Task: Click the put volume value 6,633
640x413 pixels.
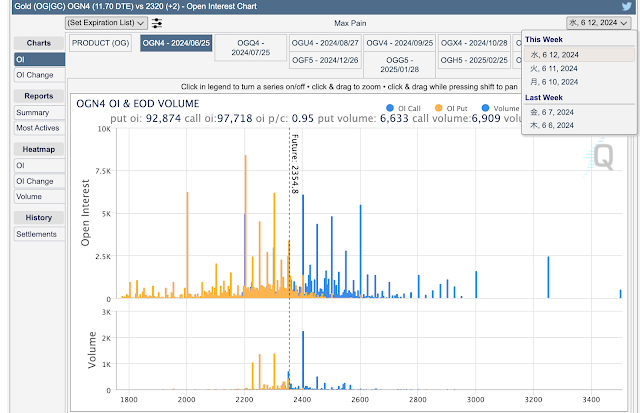Action: tap(394, 118)
